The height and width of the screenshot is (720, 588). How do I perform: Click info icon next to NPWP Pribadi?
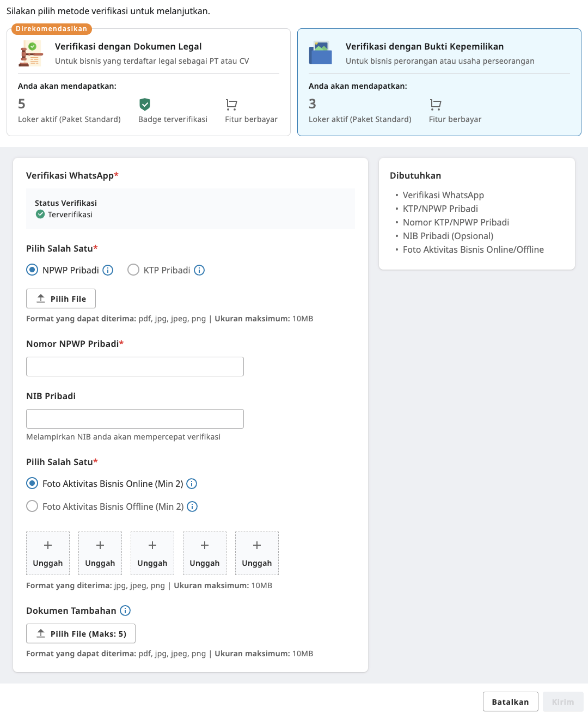tap(108, 270)
